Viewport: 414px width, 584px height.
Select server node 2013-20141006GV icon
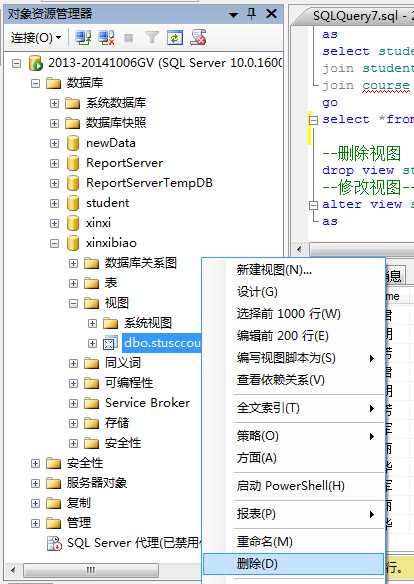(36, 63)
